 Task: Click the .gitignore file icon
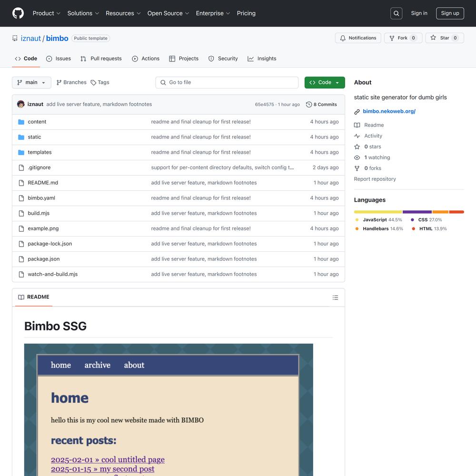21,168
